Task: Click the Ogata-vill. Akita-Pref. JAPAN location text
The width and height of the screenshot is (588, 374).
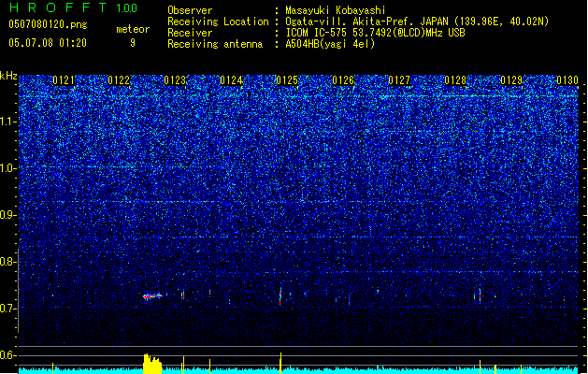Action: pyautogui.click(x=417, y=22)
